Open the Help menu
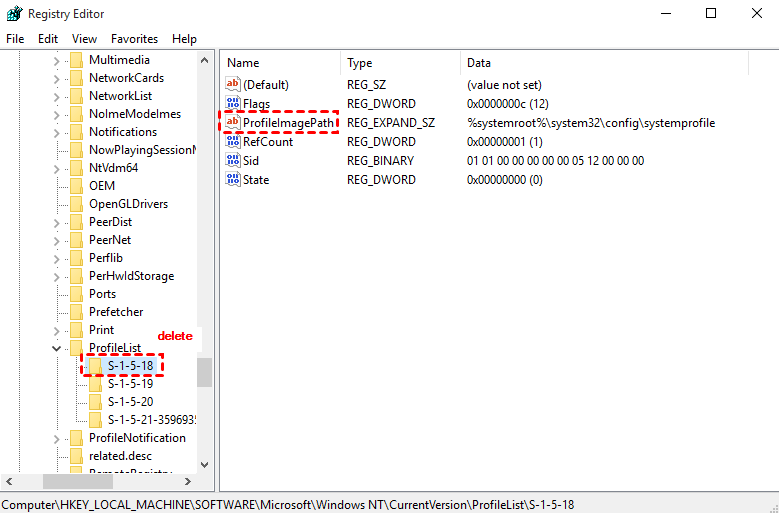The image size is (779, 513). click(184, 39)
